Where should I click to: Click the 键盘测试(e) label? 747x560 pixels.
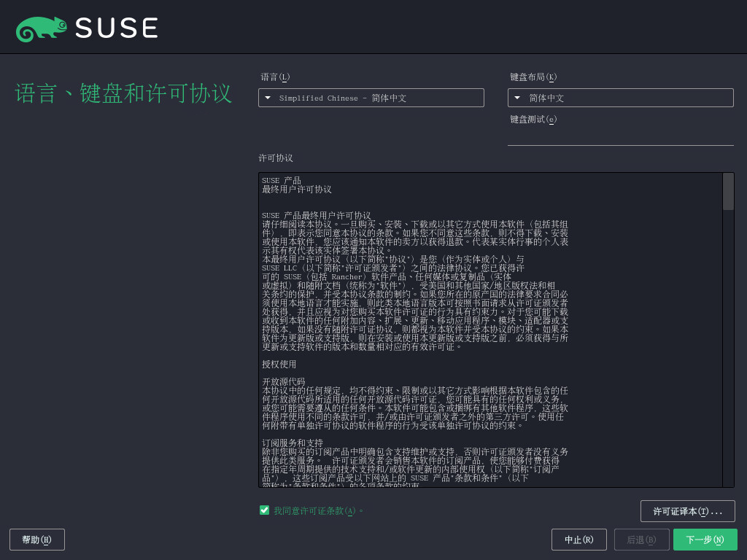point(533,120)
